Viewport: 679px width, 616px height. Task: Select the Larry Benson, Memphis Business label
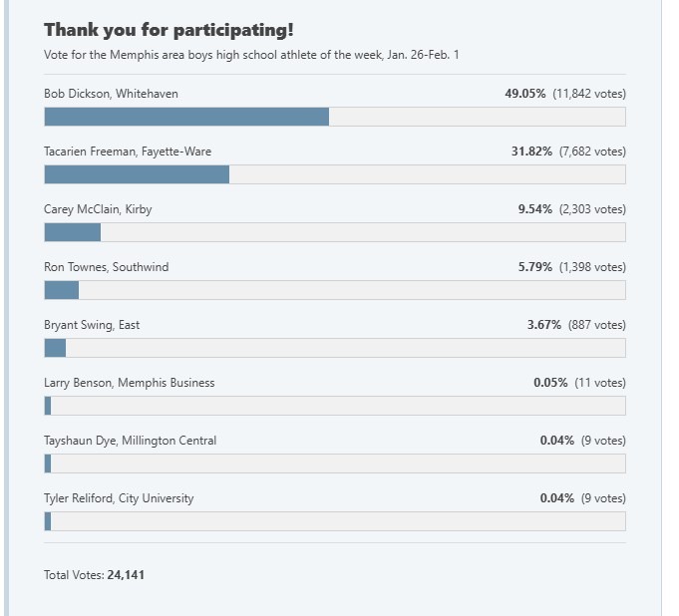click(x=129, y=383)
